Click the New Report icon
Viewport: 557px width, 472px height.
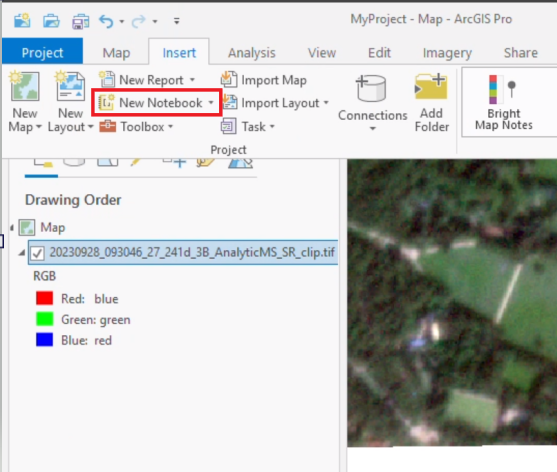[x=107, y=79]
